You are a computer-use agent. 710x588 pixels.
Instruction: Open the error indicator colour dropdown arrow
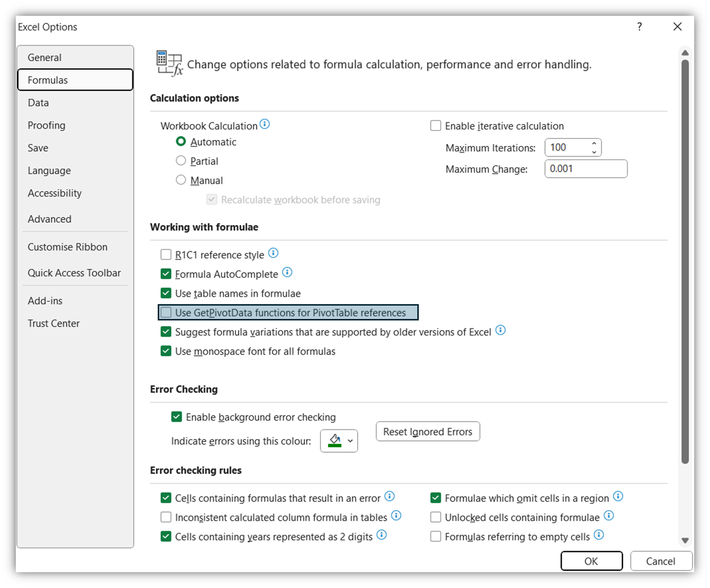[x=350, y=441]
